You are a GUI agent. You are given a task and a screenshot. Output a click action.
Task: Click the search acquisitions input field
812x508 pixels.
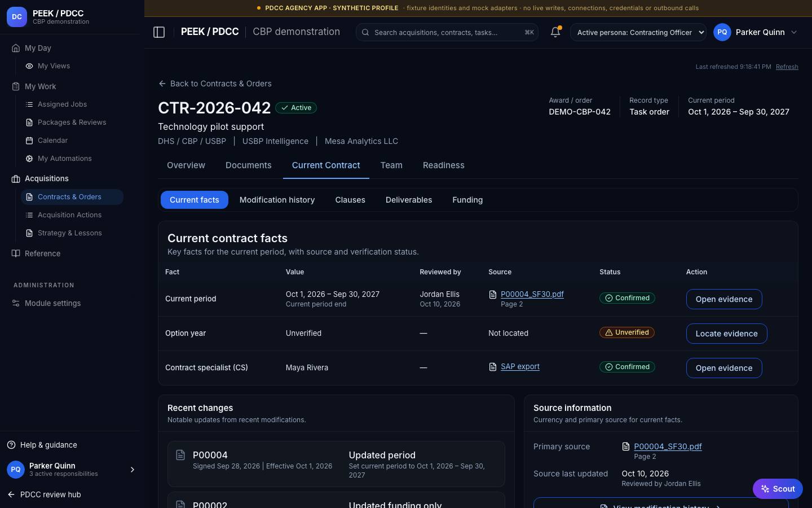pyautogui.click(x=447, y=32)
